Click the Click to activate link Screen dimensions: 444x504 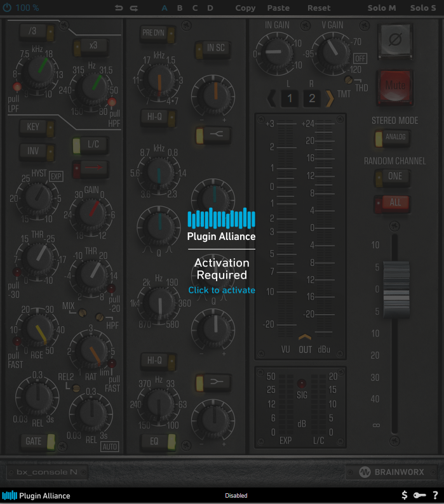(x=222, y=290)
